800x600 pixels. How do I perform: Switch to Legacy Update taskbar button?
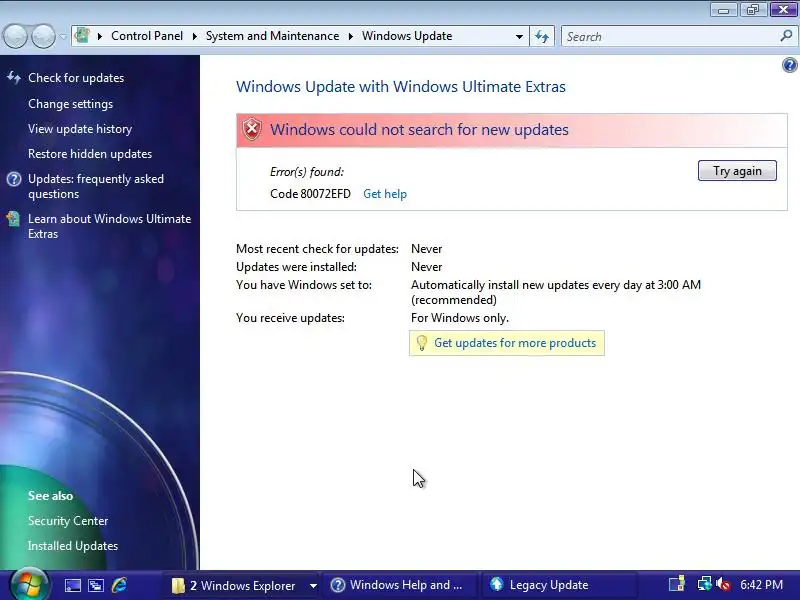tap(559, 585)
